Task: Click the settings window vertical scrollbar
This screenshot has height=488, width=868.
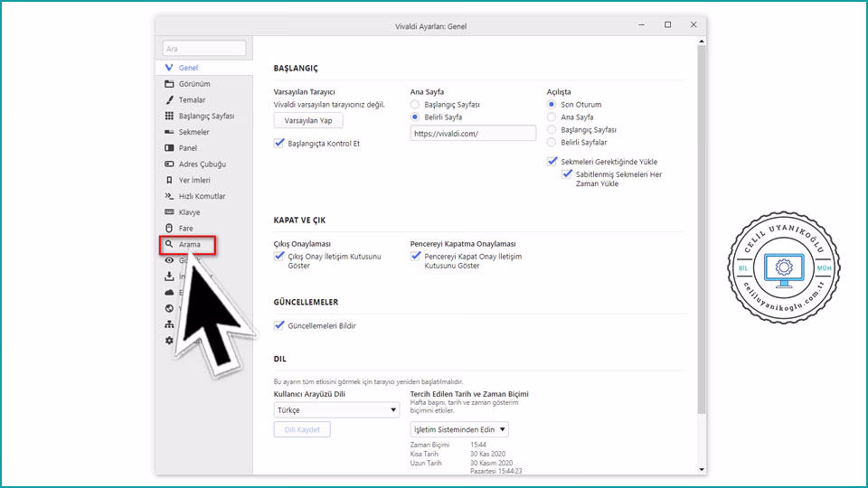Action: 702,226
